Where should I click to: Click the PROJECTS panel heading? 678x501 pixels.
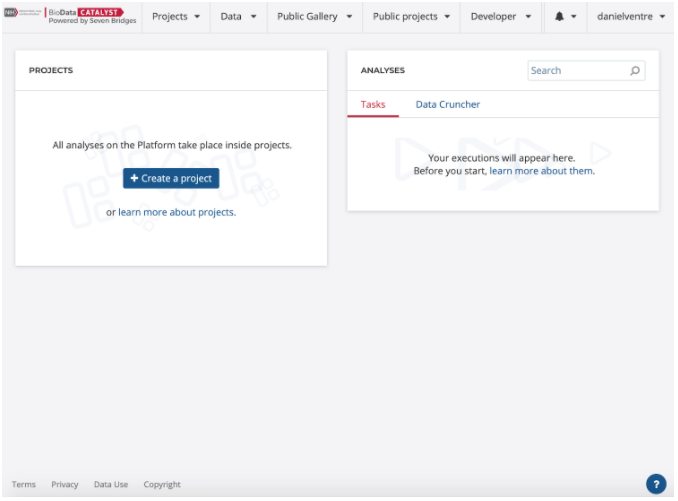(51, 70)
